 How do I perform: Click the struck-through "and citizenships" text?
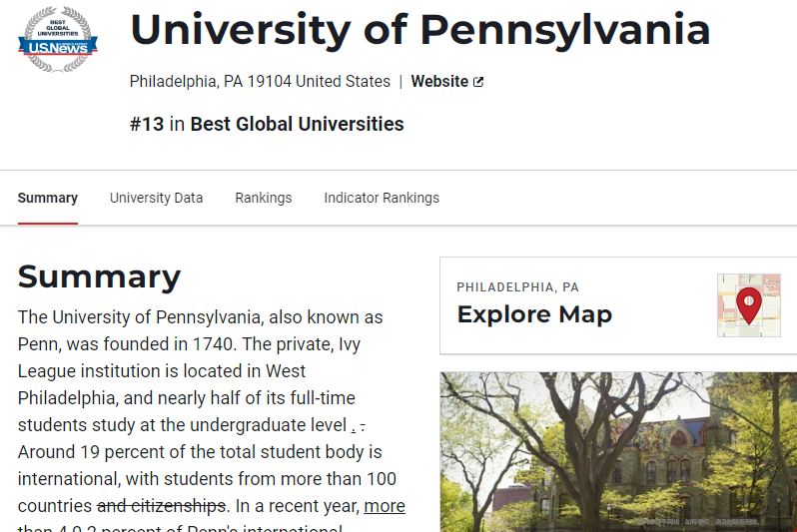(162, 506)
